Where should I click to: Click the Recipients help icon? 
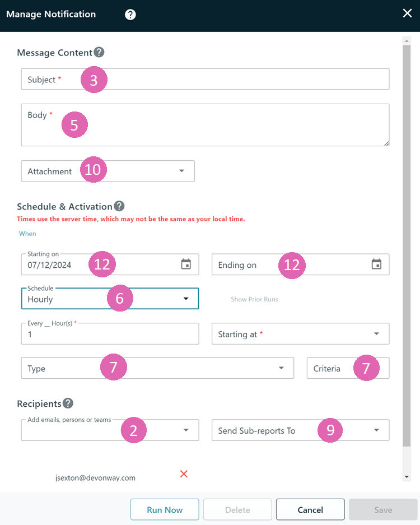click(x=68, y=403)
